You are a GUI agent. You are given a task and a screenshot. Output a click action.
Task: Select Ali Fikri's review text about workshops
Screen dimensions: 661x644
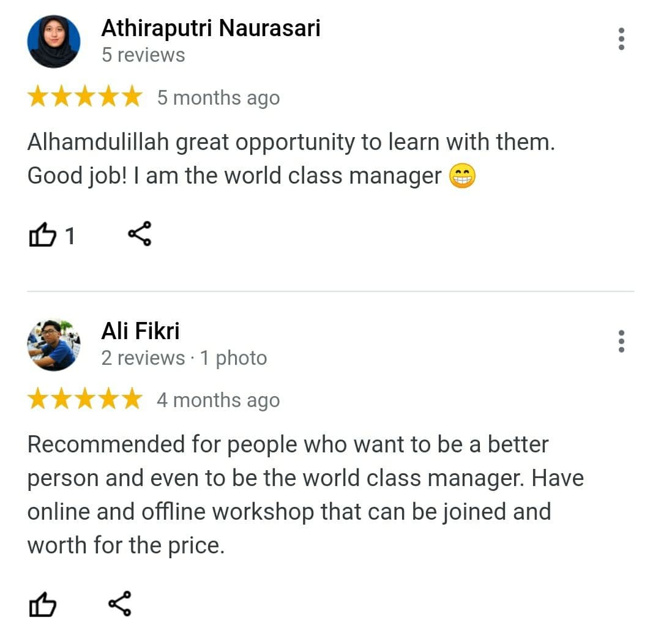point(305,495)
